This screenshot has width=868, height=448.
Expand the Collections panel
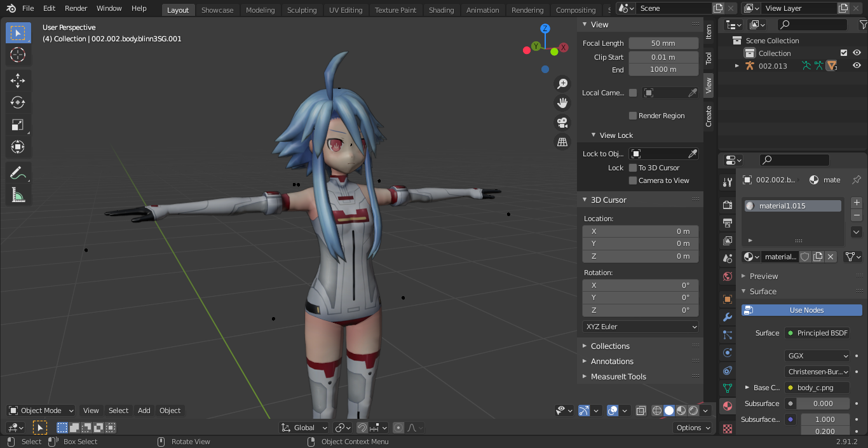click(610, 346)
